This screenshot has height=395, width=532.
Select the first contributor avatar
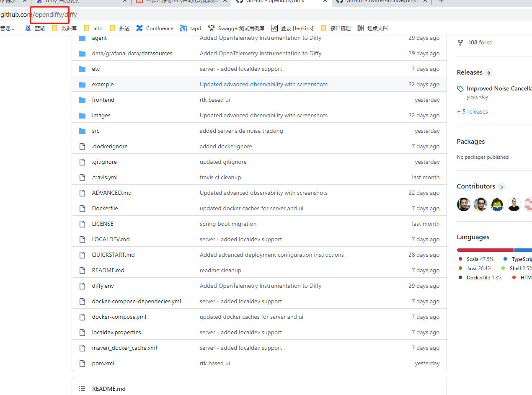464,204
